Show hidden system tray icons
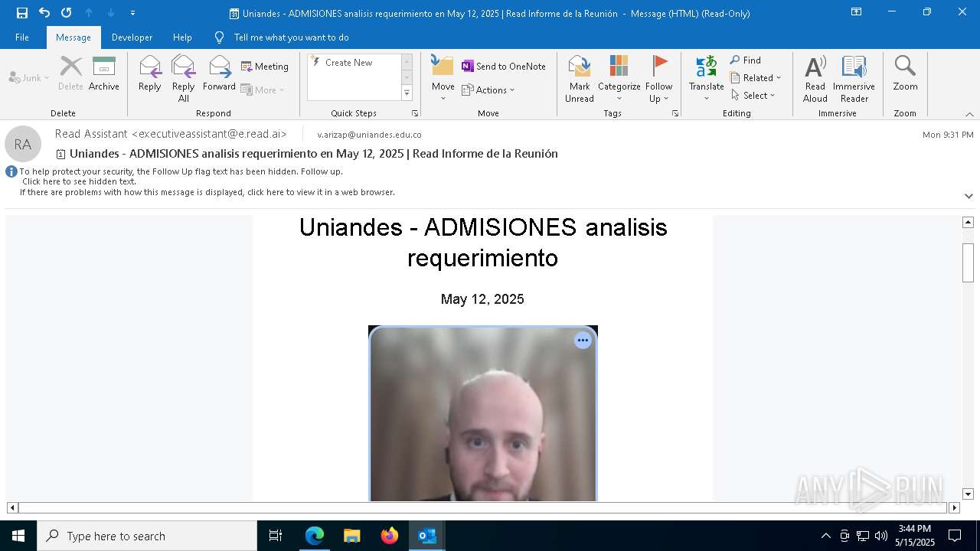This screenshot has height=551, width=980. click(825, 536)
